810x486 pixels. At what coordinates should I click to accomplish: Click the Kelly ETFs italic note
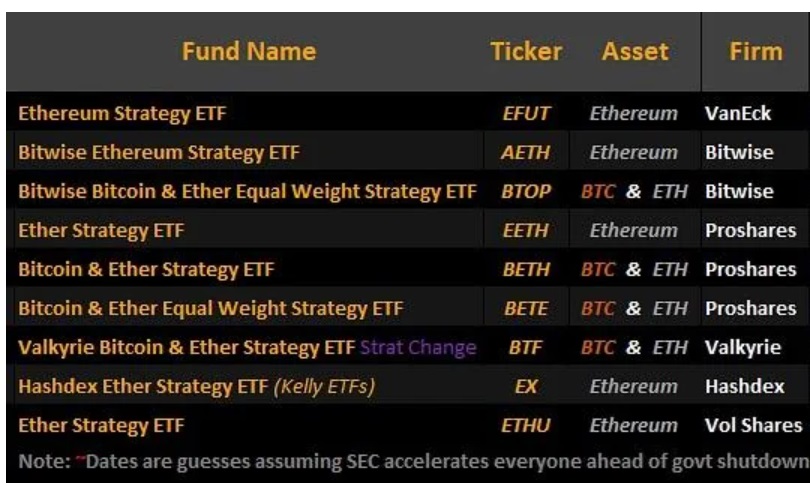coord(326,386)
